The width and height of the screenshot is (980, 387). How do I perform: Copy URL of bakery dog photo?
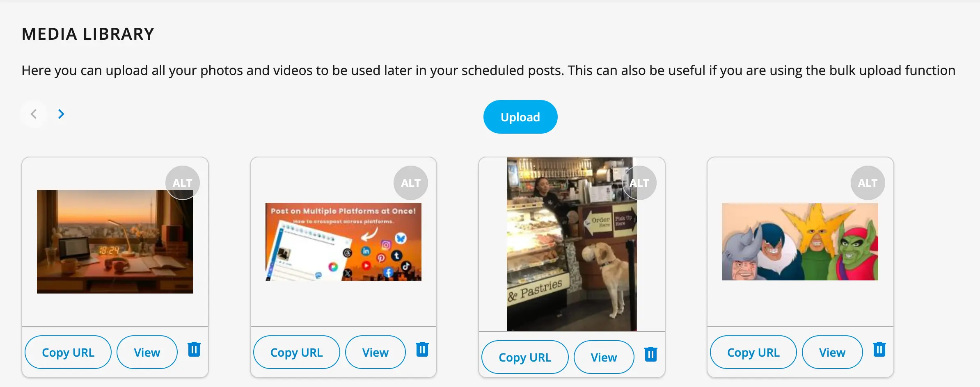coord(525,357)
